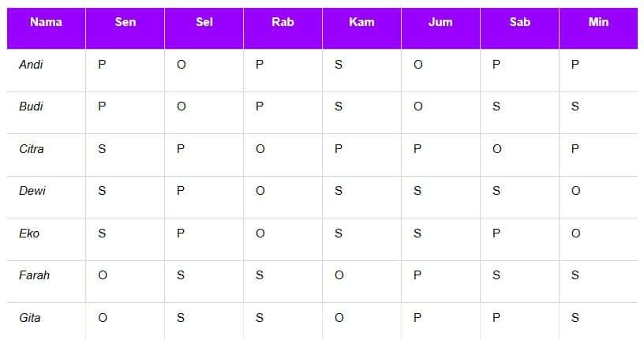Click the Sab column header

[519, 22]
